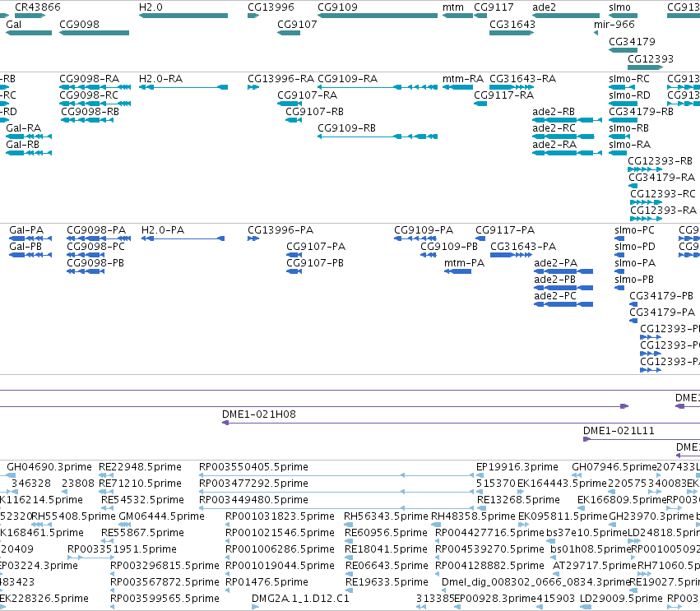Select the CG9109 gene bar
Viewport: 700px width, 611px height.
coord(378,16)
